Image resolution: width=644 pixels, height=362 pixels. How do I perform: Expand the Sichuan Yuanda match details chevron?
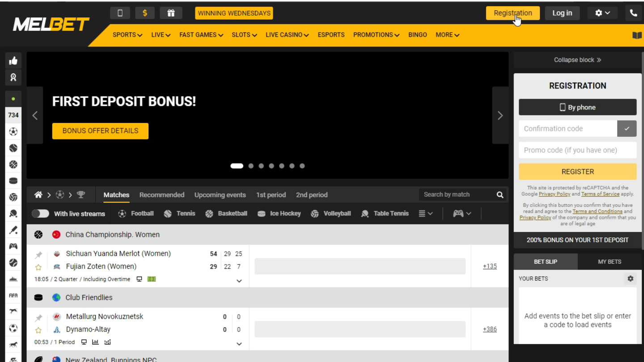(x=239, y=281)
